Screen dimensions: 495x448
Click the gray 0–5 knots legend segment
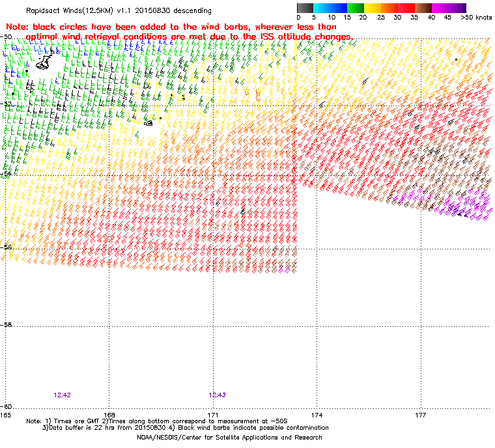pyautogui.click(x=305, y=8)
